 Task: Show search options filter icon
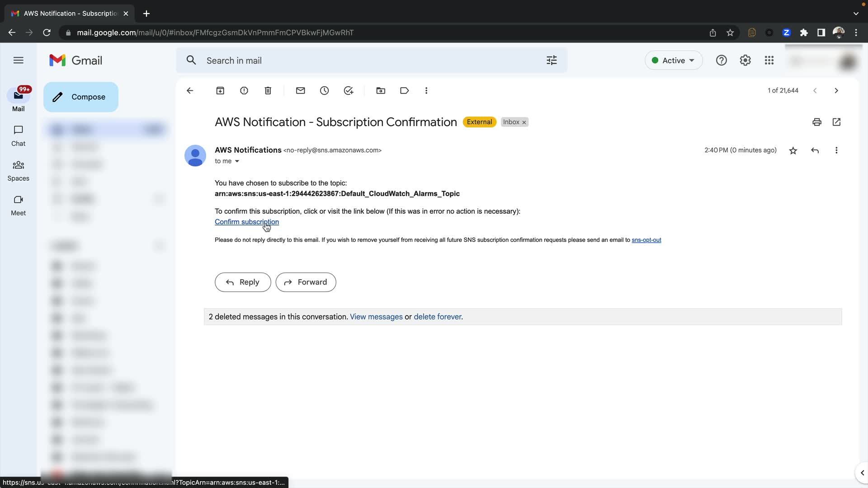[x=552, y=61]
